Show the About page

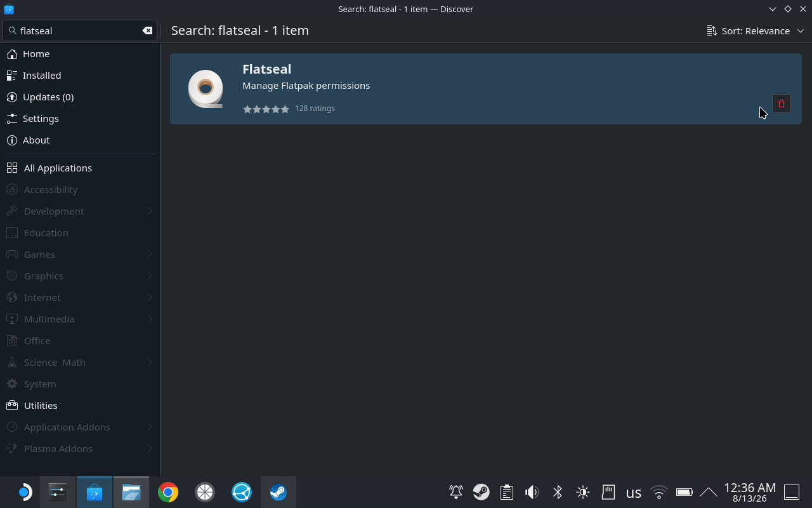80,140
